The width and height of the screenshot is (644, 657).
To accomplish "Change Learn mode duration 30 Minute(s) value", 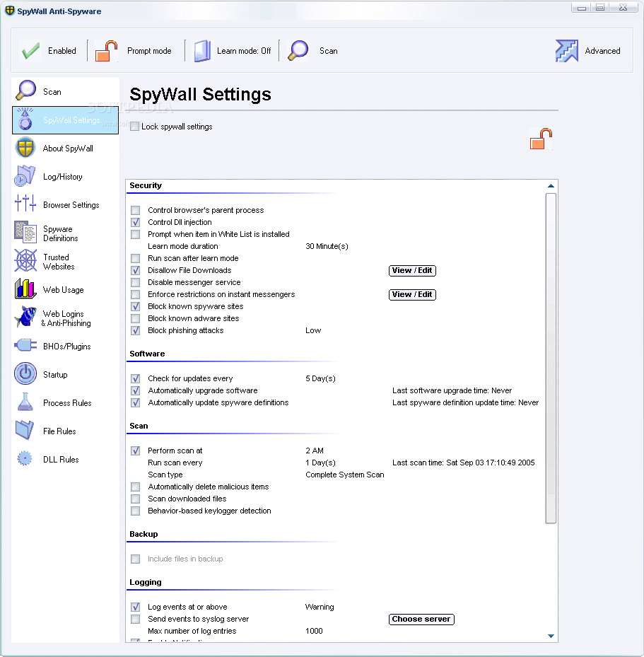I will point(327,246).
